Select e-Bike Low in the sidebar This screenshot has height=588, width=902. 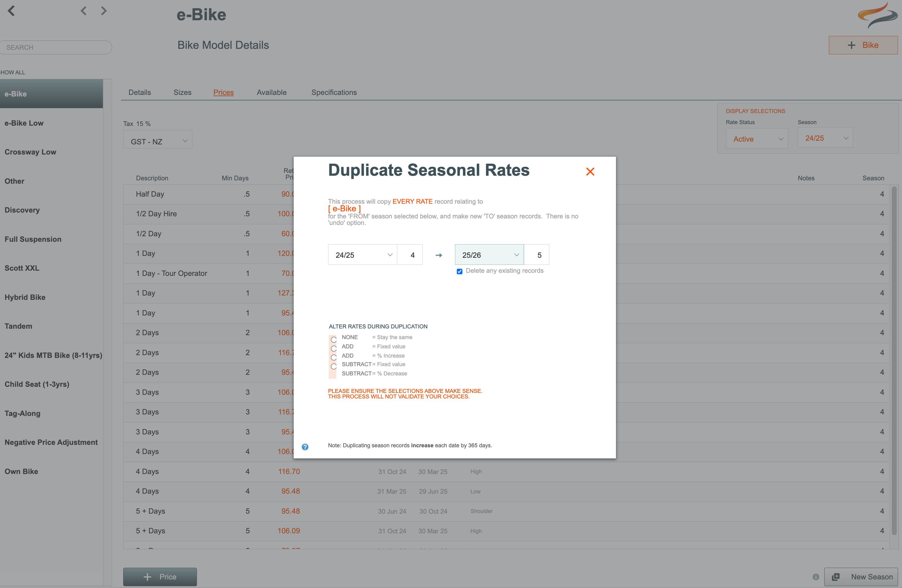pyautogui.click(x=51, y=123)
